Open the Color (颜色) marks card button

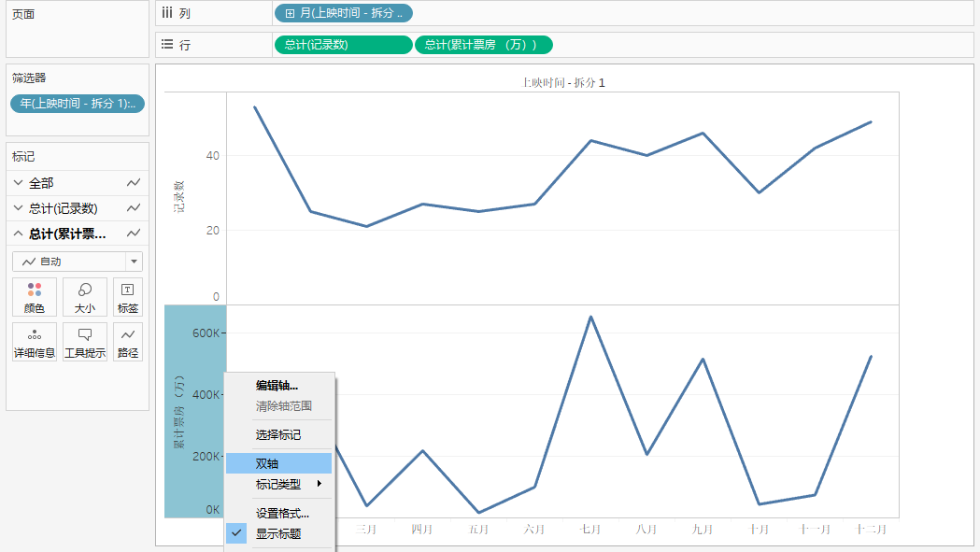pos(35,297)
